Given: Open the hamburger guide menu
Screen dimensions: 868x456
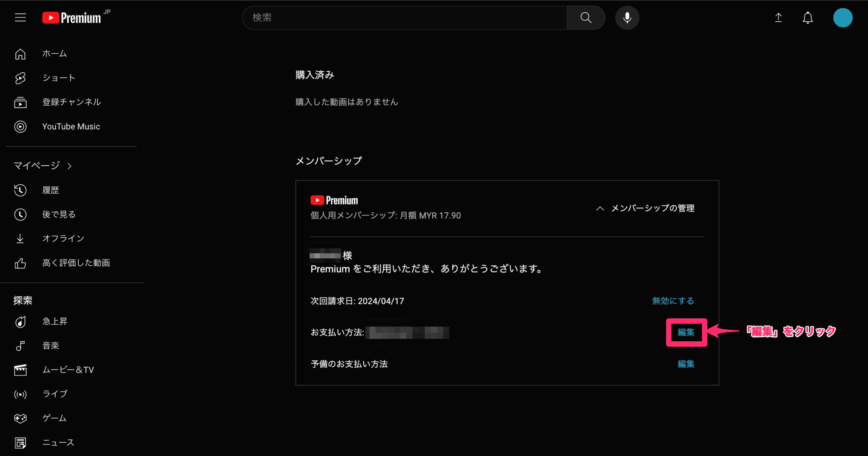Looking at the screenshot, I should coord(20,17).
